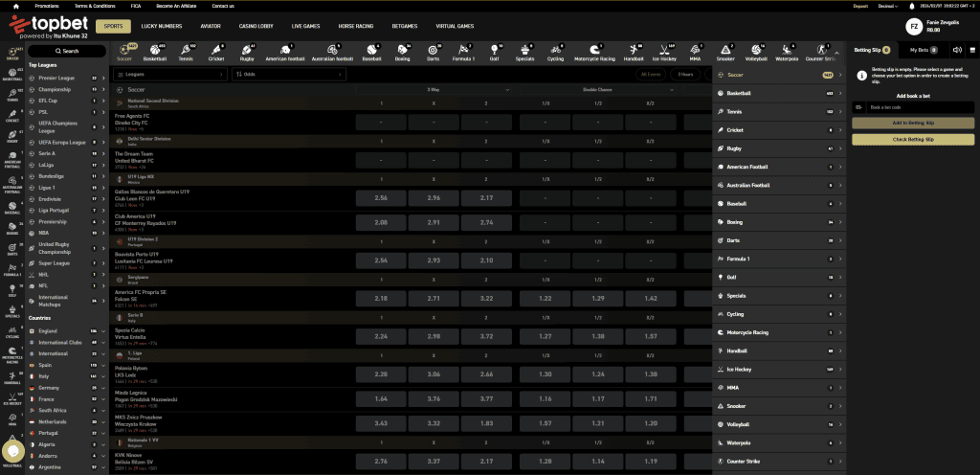Open the Horse Racing tab
Image resolution: width=980 pixels, height=475 pixels.
coord(356,26)
